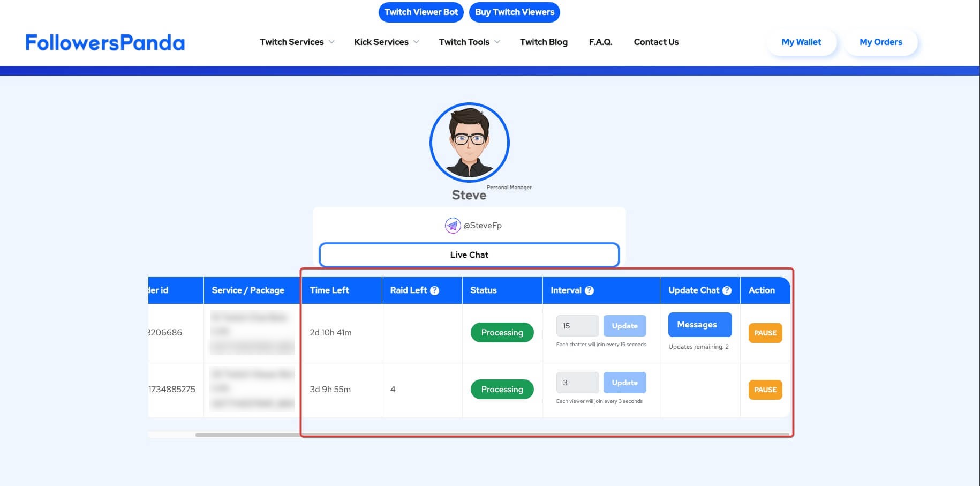
Task: Click Processing status for 3d 9h 55m order
Action: tap(502, 390)
